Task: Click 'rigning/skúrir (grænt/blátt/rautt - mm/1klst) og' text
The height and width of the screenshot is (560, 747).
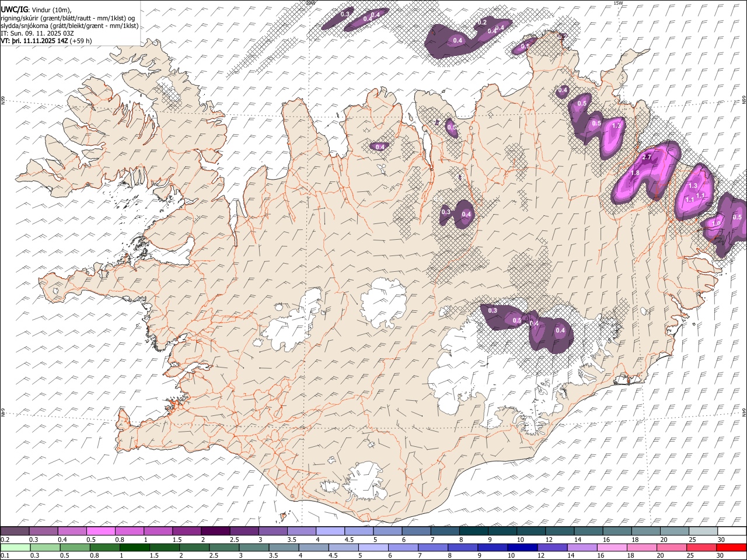Action: 68,17
